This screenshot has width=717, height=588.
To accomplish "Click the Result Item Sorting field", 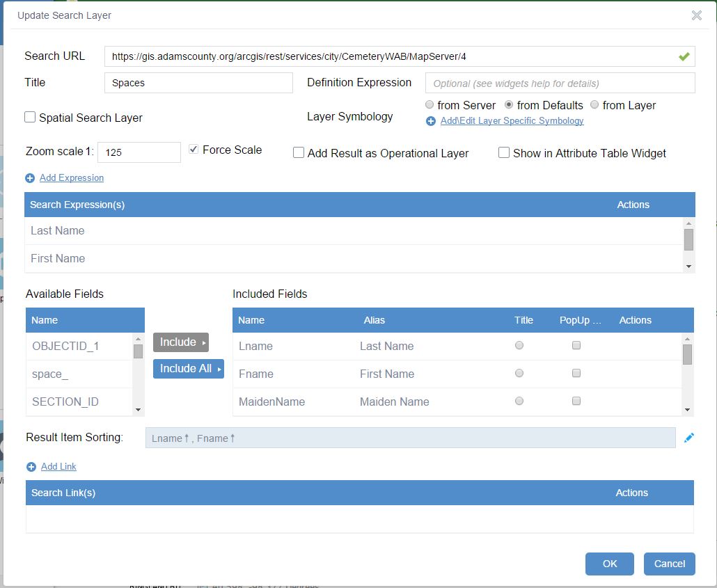I will coord(410,438).
